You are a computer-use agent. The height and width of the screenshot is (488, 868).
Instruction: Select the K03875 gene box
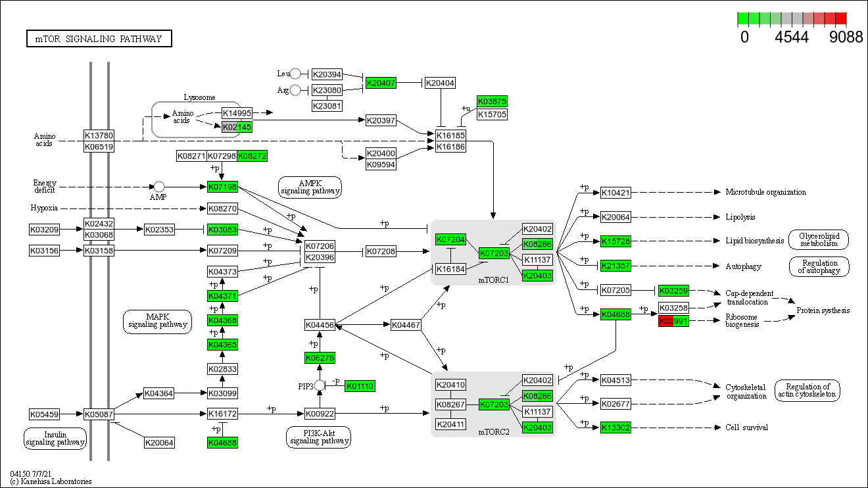[492, 101]
